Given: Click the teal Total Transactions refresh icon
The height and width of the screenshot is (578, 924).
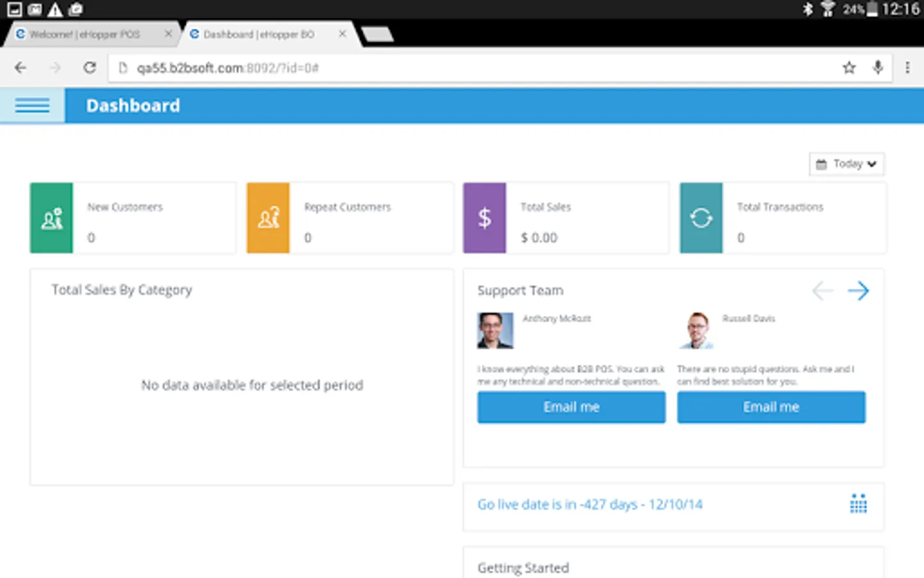Looking at the screenshot, I should pyautogui.click(x=701, y=218).
